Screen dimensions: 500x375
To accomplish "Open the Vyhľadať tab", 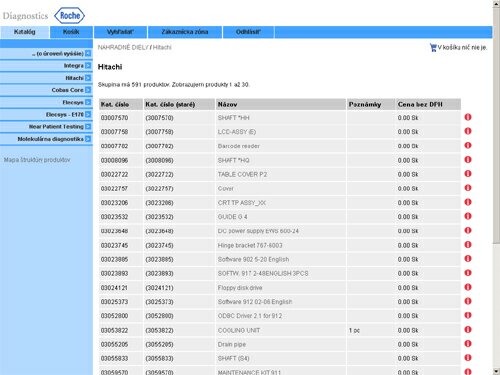I will tap(120, 32).
